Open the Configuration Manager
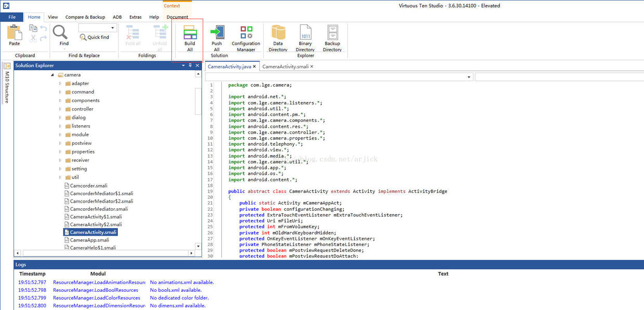The width and height of the screenshot is (644, 310). click(x=246, y=33)
